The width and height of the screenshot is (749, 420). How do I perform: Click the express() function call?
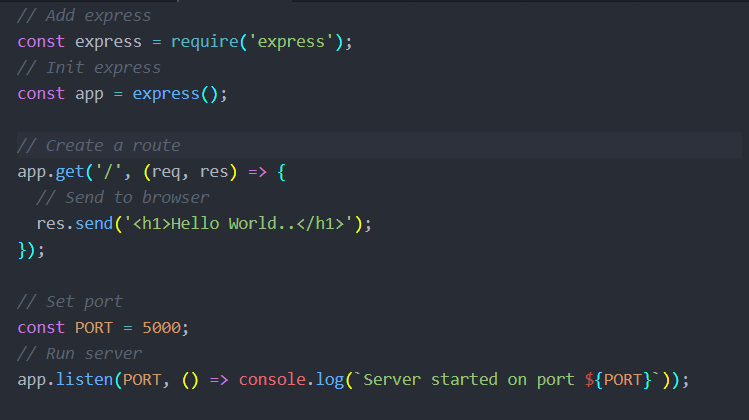pyautogui.click(x=172, y=94)
